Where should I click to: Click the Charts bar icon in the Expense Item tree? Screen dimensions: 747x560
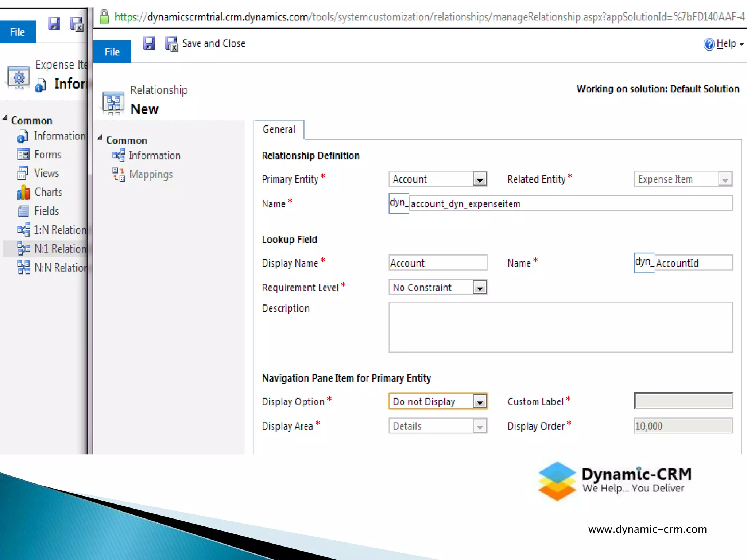pos(23,192)
